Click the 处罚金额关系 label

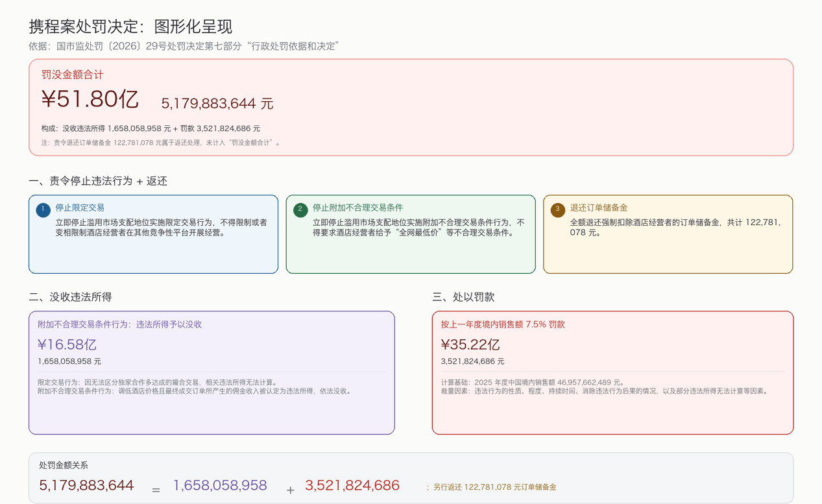64,465
